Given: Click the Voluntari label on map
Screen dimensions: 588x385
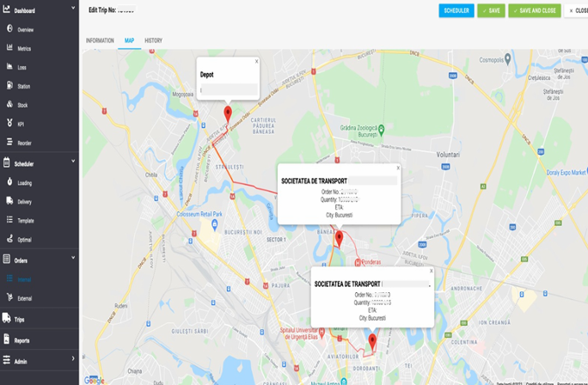Looking at the screenshot, I should pyautogui.click(x=448, y=155).
